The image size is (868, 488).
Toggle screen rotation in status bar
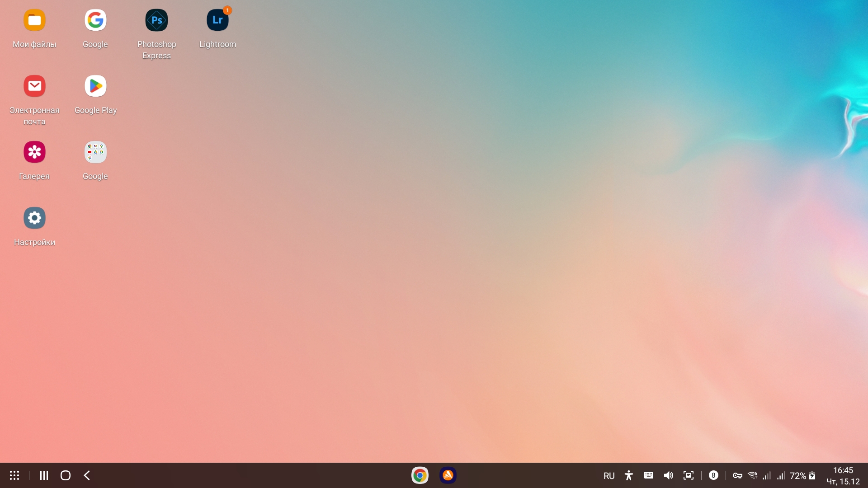[x=688, y=475]
